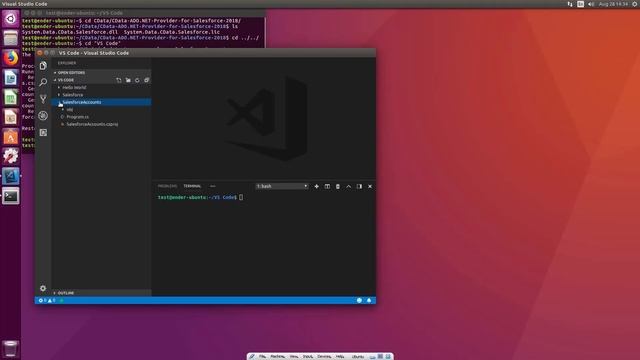This screenshot has width=640, height=360.
Task: Open the Input menu in the VM bar
Action: pyautogui.click(x=308, y=356)
